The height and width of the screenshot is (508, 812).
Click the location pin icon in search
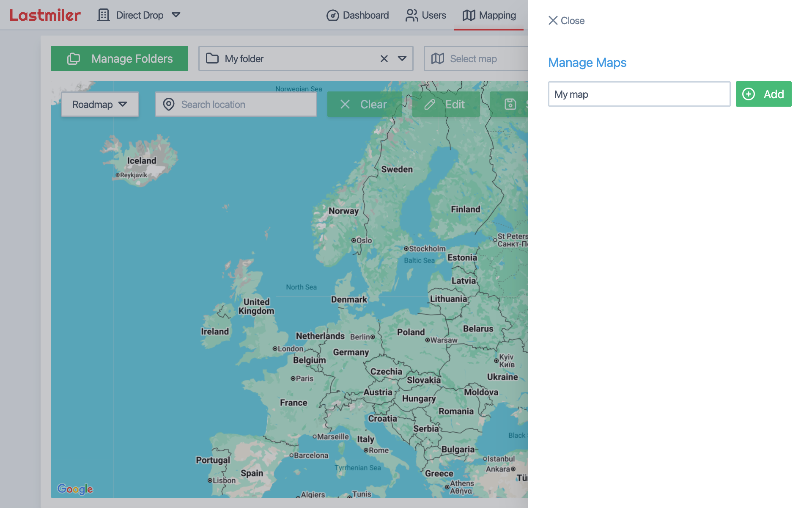pyautogui.click(x=169, y=104)
